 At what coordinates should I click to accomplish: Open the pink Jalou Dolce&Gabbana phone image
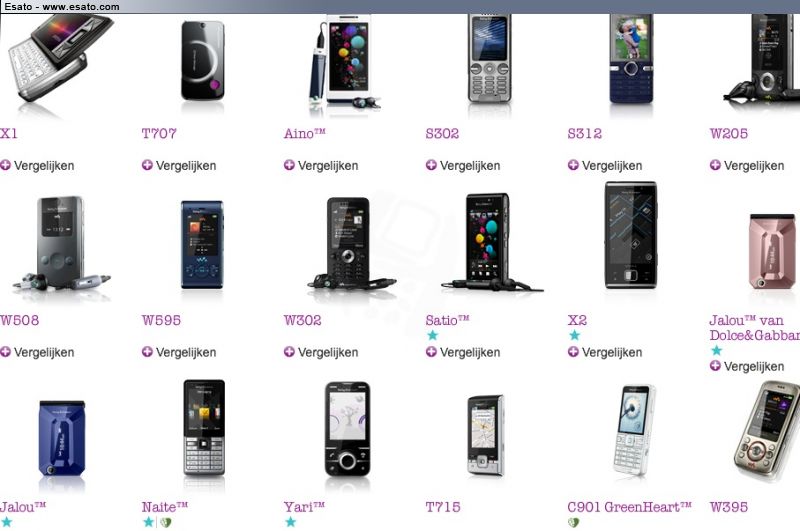[772, 251]
